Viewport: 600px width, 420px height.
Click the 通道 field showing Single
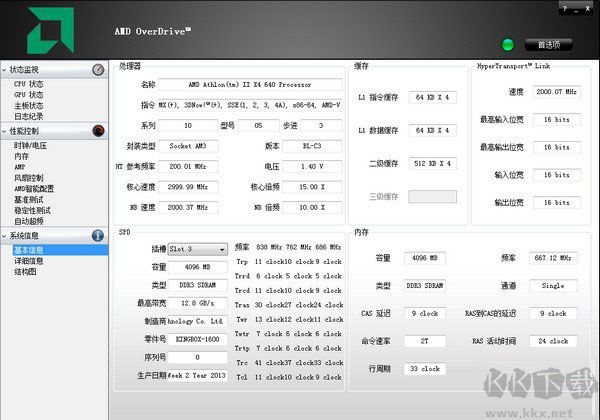(553, 286)
